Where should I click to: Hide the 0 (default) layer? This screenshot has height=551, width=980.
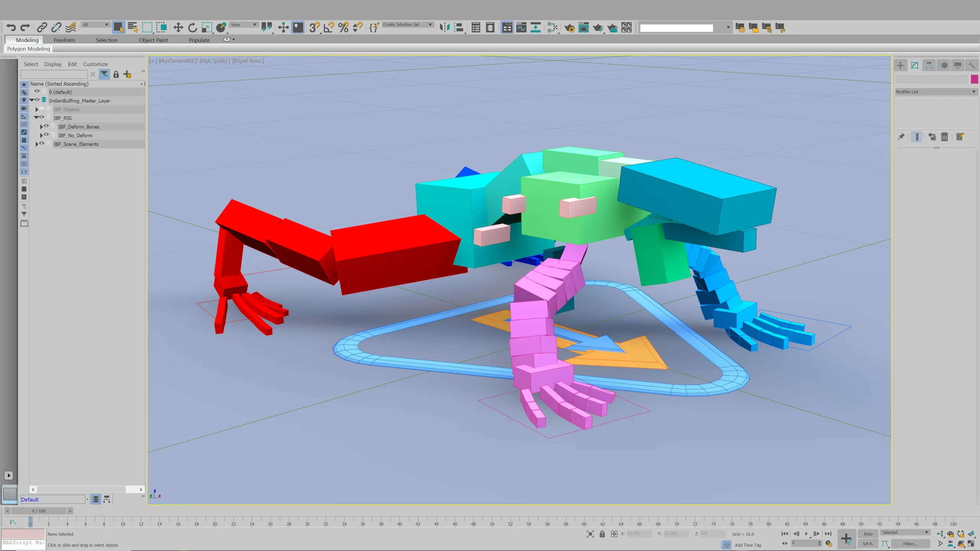pos(37,91)
